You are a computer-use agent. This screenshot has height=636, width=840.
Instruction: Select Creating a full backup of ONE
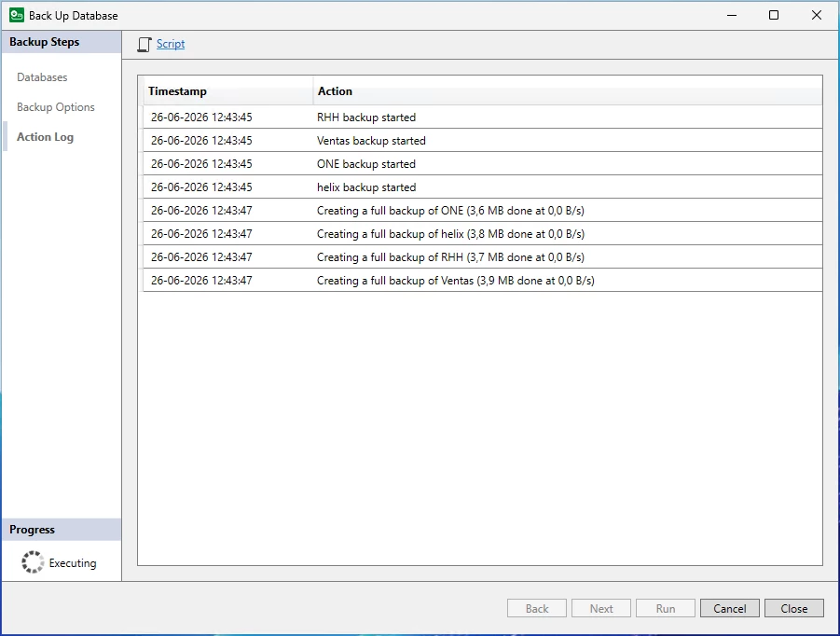coord(482,211)
